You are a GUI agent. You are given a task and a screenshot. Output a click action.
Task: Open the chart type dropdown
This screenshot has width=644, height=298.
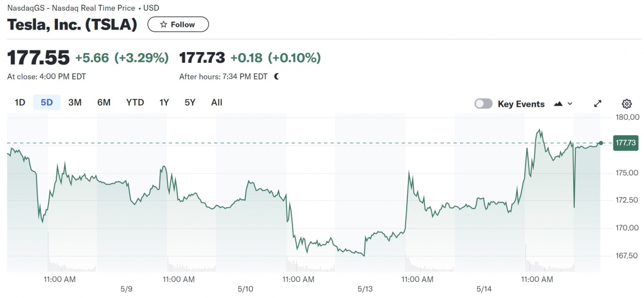[563, 104]
